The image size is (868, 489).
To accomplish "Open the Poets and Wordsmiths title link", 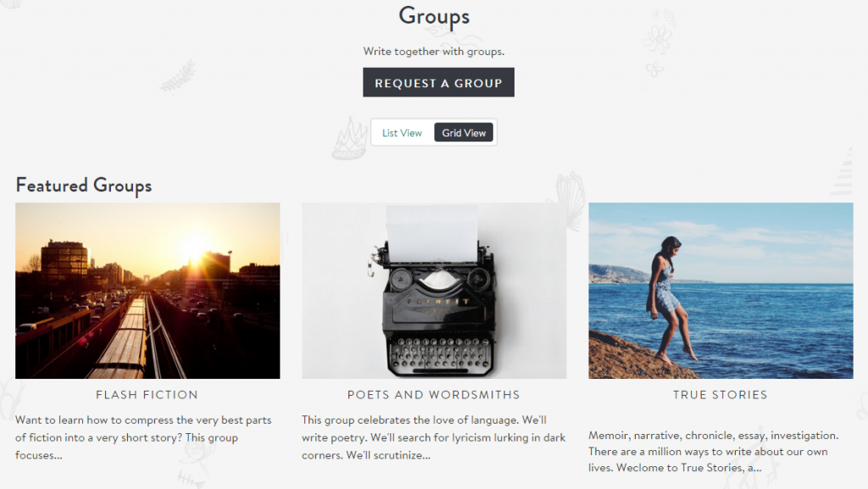I will [x=434, y=394].
